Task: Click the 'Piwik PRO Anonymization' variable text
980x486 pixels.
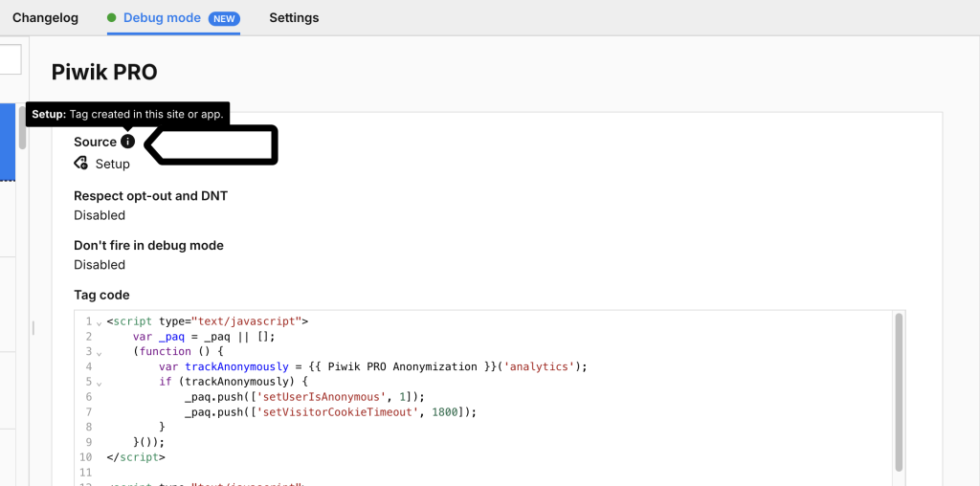Action: coord(402,366)
